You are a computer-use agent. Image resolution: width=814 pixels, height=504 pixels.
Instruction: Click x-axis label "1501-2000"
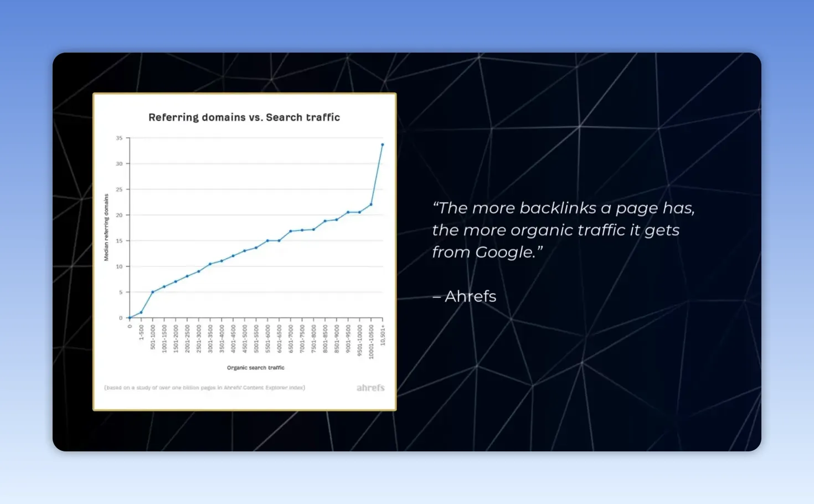(x=176, y=339)
